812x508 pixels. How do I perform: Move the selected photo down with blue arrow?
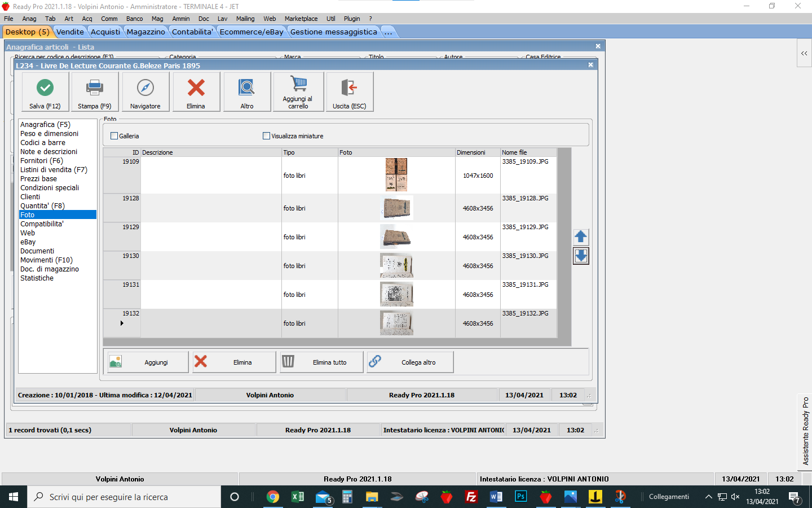581,256
